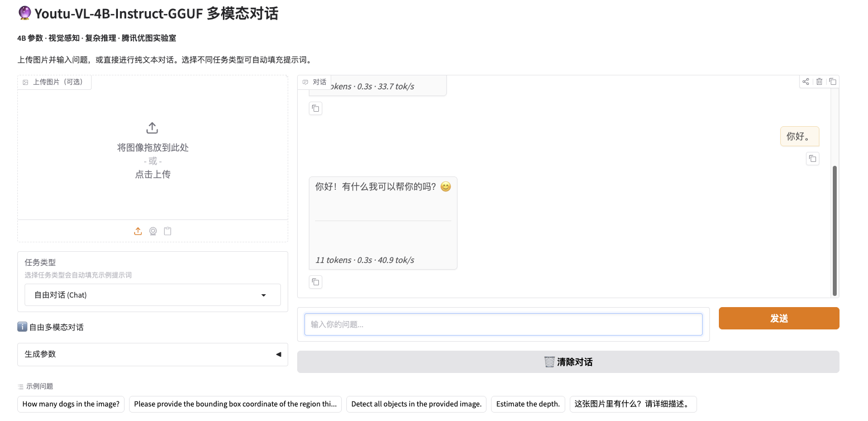Click the chat panel vertical scrollbar

pyautogui.click(x=834, y=230)
